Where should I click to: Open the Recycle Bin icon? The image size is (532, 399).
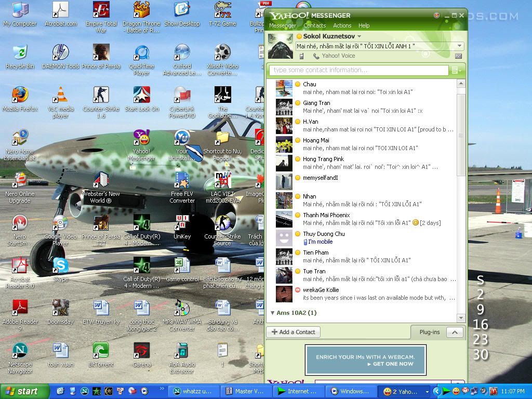[20, 57]
